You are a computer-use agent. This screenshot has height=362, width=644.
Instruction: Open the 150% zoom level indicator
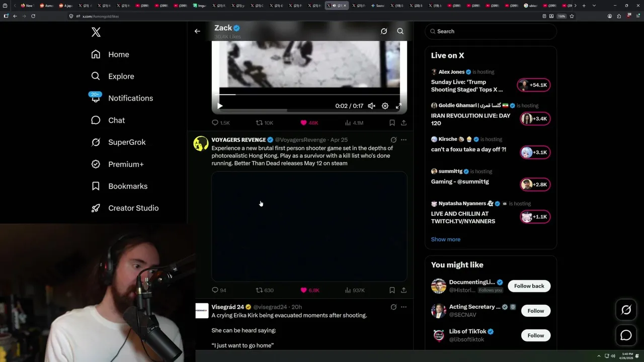[561, 16]
